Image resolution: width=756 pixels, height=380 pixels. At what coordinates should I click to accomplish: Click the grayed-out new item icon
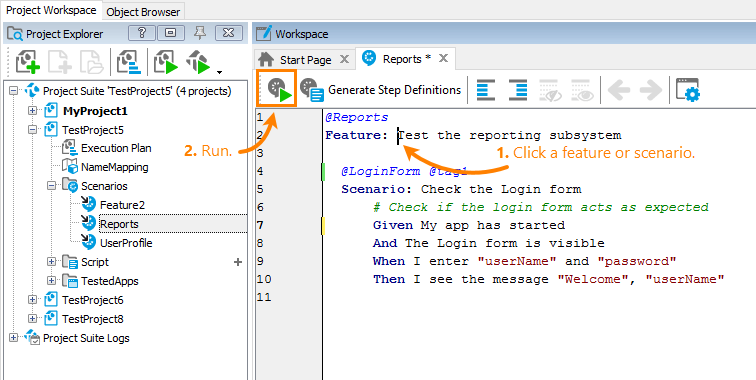pos(60,62)
